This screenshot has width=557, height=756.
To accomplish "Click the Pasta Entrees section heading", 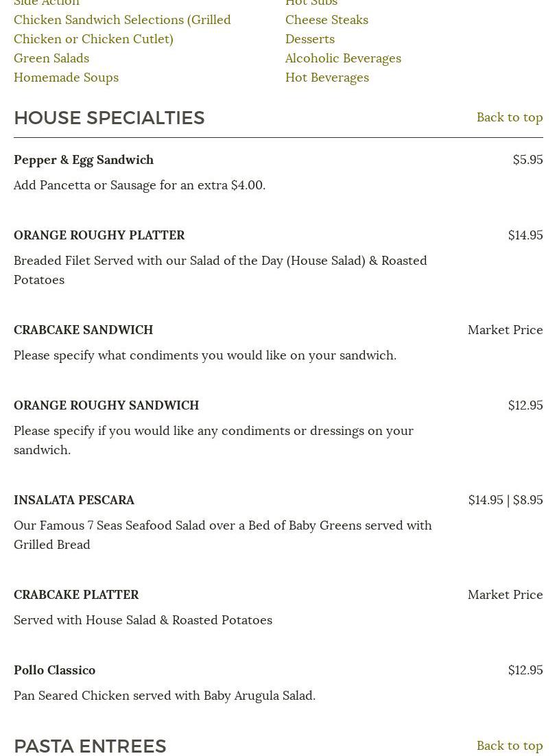I will 90,746.
